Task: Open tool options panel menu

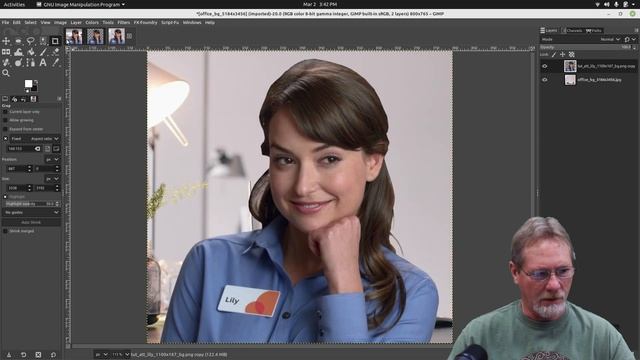Action: click(59, 99)
